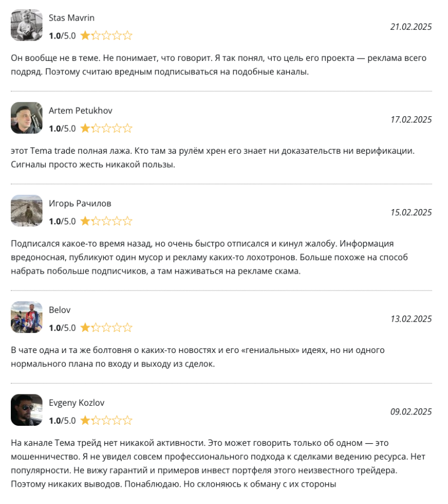Viewport: 448px width, 504px height.
Task: Click Belov's profile picture
Action: [27, 317]
